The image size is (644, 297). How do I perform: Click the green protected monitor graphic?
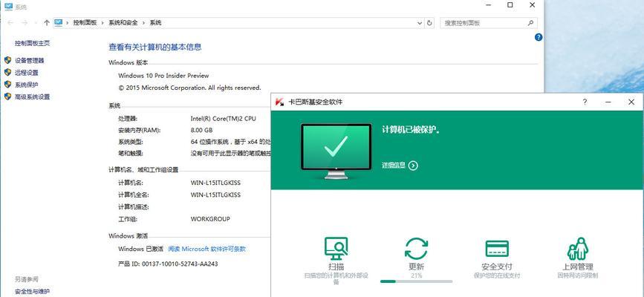(x=336, y=151)
